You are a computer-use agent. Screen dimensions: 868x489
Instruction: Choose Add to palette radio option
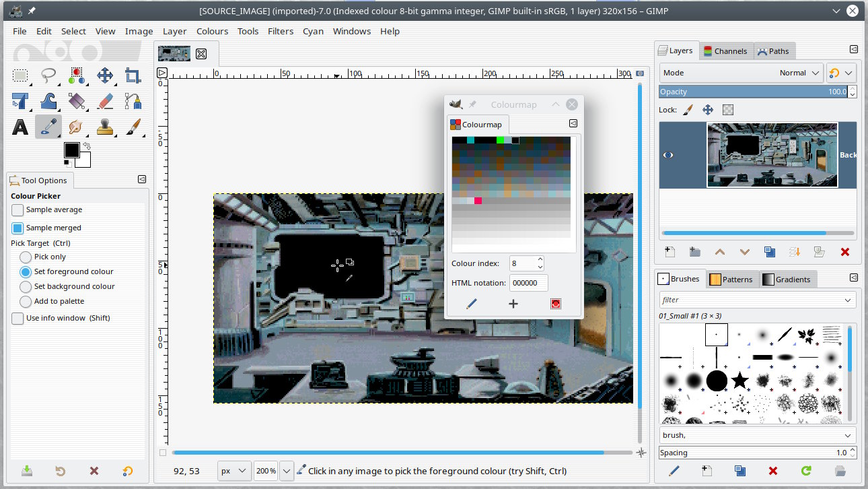pyautogui.click(x=26, y=301)
